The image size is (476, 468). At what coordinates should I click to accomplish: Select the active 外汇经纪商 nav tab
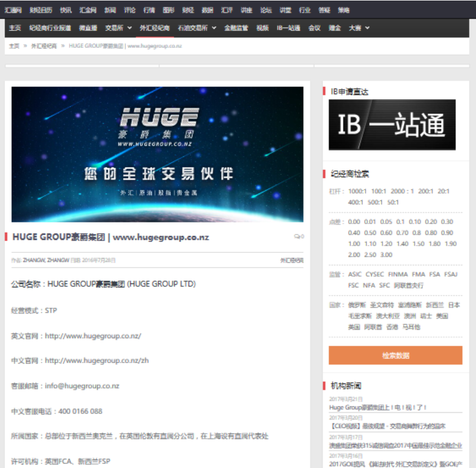click(x=155, y=28)
